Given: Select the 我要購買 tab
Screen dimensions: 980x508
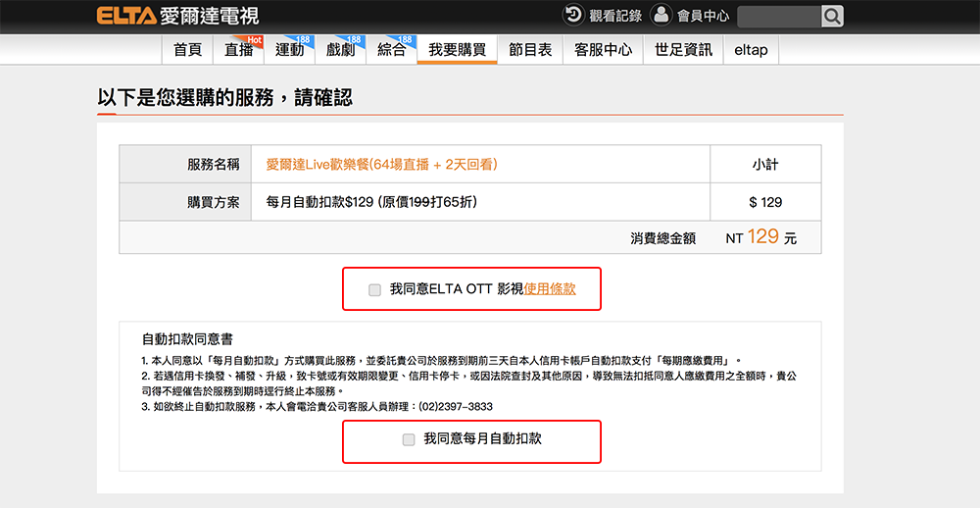Looking at the screenshot, I should [457, 50].
